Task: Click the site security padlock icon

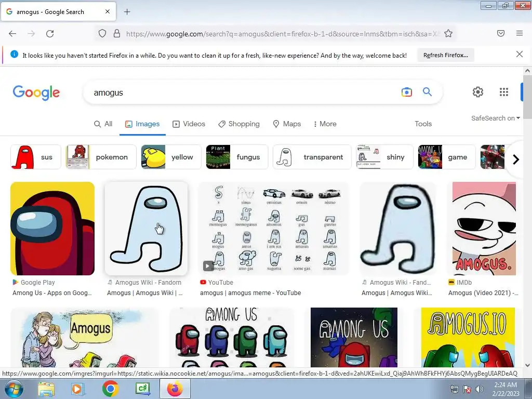Action: click(117, 33)
